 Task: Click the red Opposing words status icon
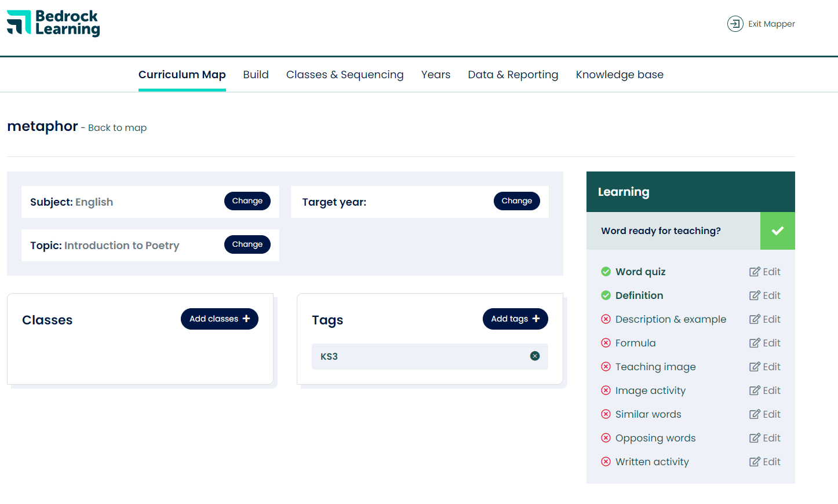(606, 438)
